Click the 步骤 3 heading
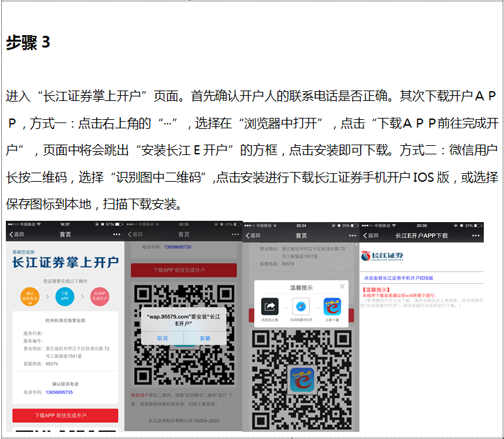The width and height of the screenshot is (504, 439). [x=28, y=42]
